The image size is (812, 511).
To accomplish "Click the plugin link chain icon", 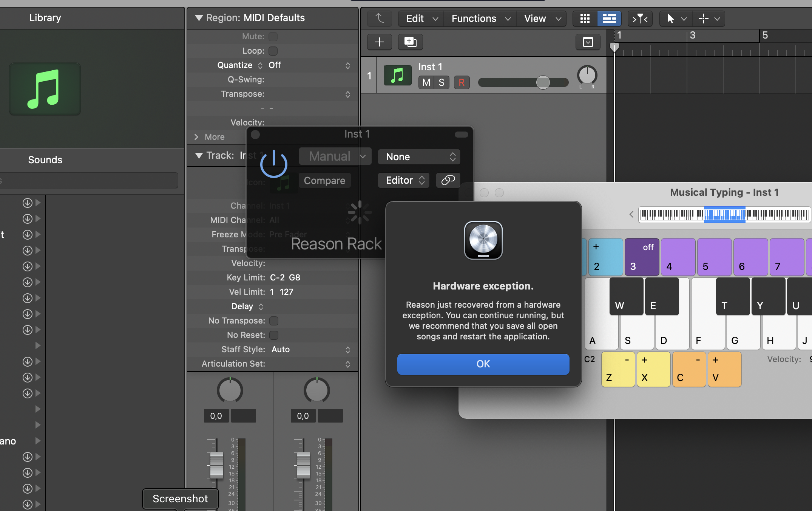I will pos(448,180).
